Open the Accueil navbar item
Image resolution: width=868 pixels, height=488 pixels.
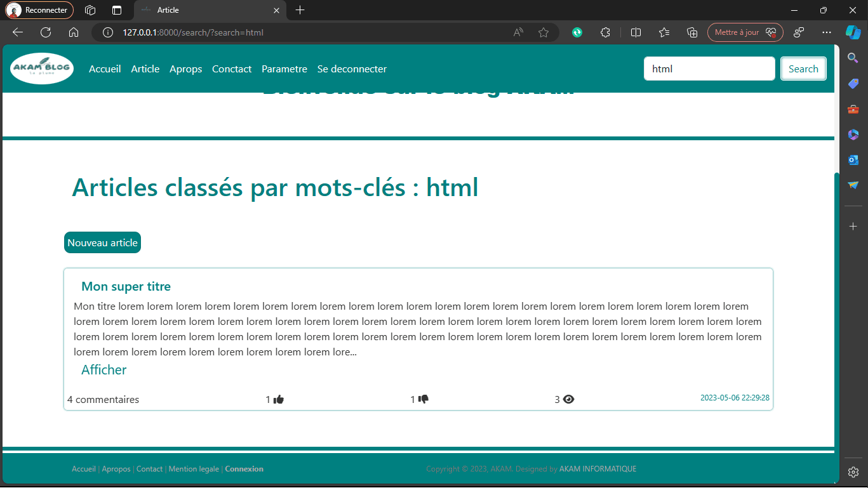[105, 69]
